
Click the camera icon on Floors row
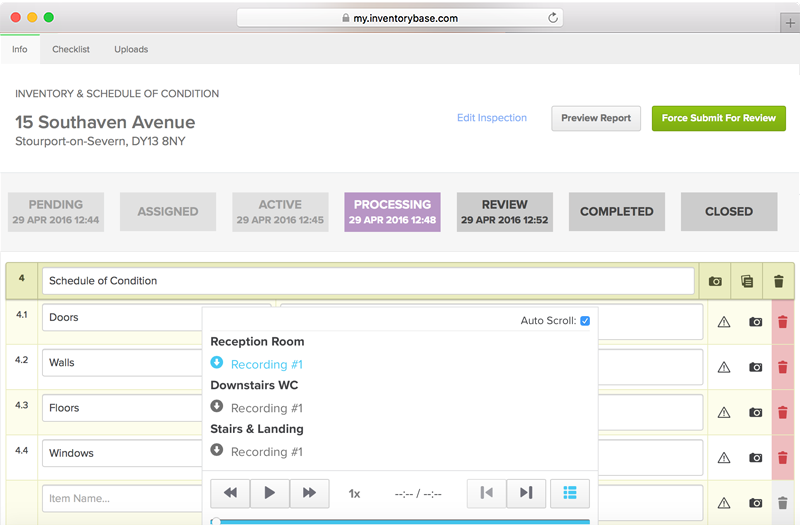tap(756, 412)
